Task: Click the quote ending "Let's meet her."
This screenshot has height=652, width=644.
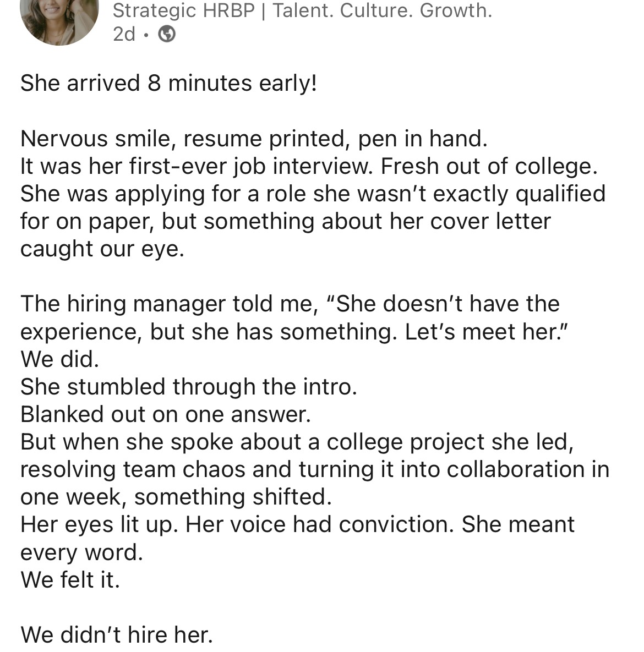Action: (294, 332)
